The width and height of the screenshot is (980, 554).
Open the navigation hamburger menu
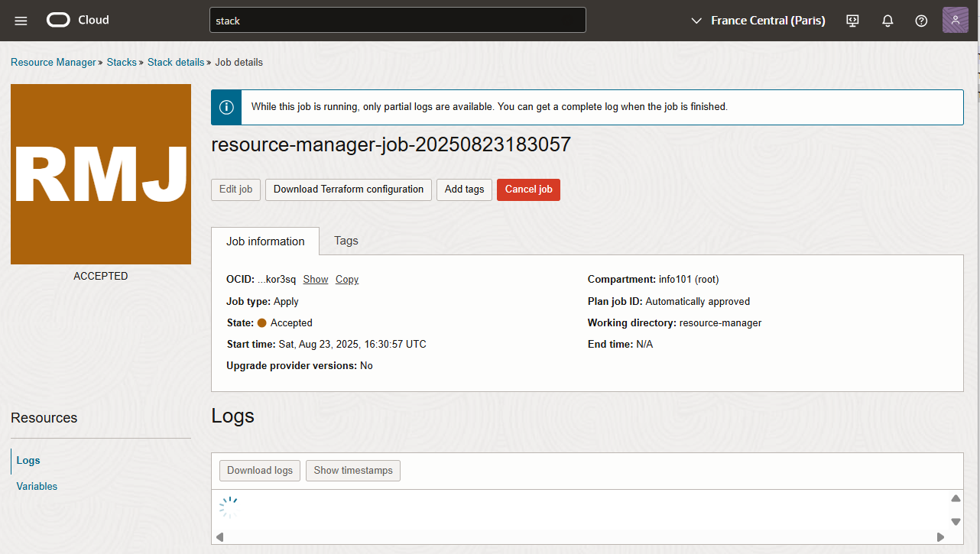click(x=21, y=21)
